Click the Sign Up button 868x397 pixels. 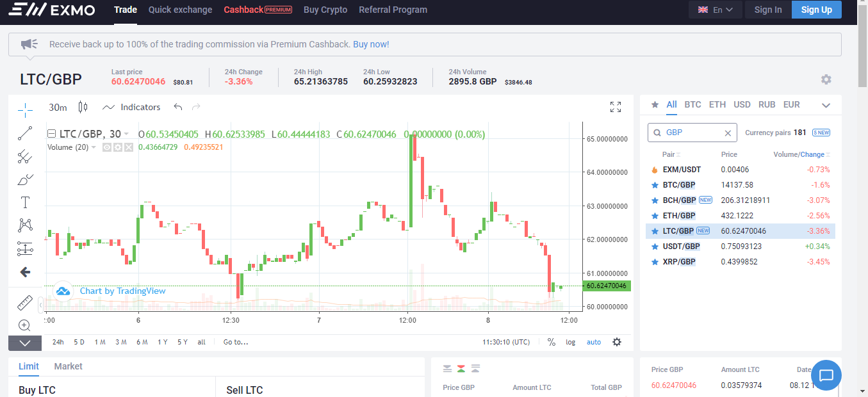click(817, 10)
